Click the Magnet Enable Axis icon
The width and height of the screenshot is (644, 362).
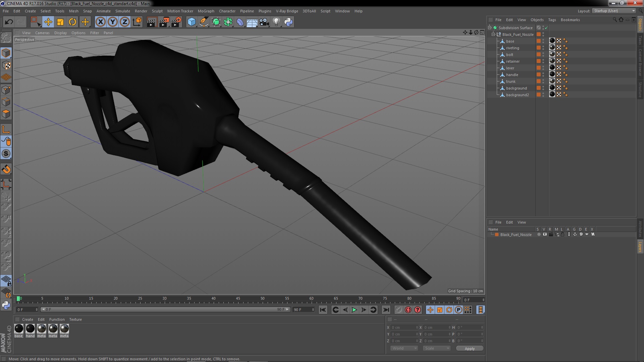point(6,169)
